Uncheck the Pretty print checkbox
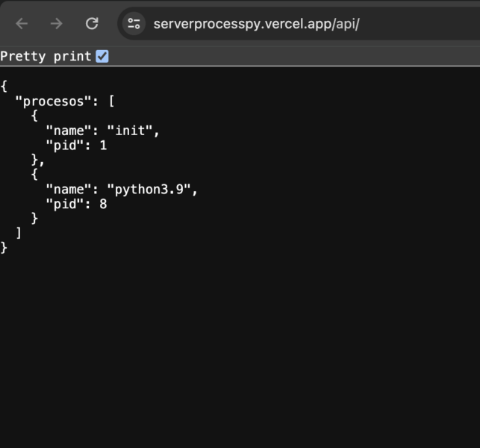480x448 pixels. pyautogui.click(x=102, y=56)
